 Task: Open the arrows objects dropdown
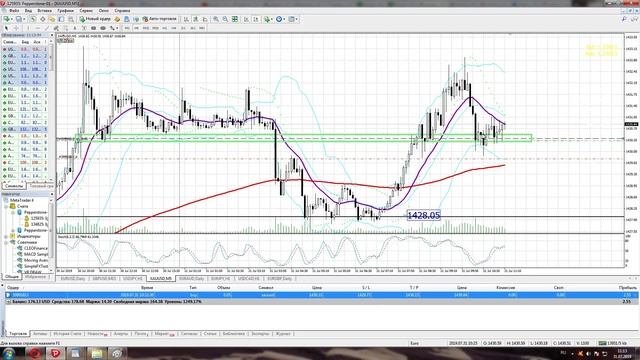113,28
